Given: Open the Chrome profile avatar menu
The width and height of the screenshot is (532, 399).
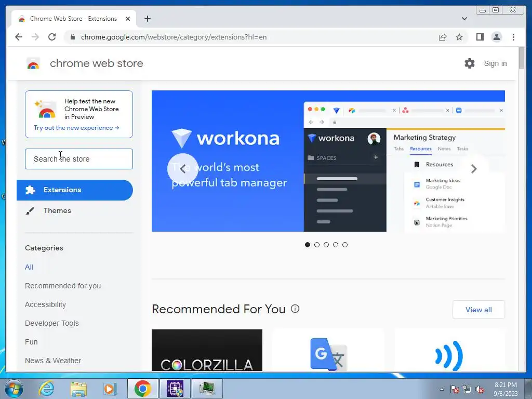Looking at the screenshot, I should pyautogui.click(x=496, y=37).
